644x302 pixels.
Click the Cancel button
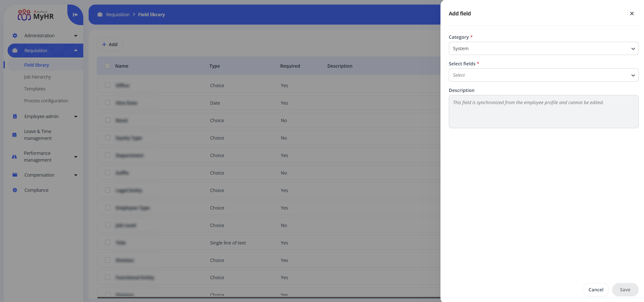(x=596, y=290)
